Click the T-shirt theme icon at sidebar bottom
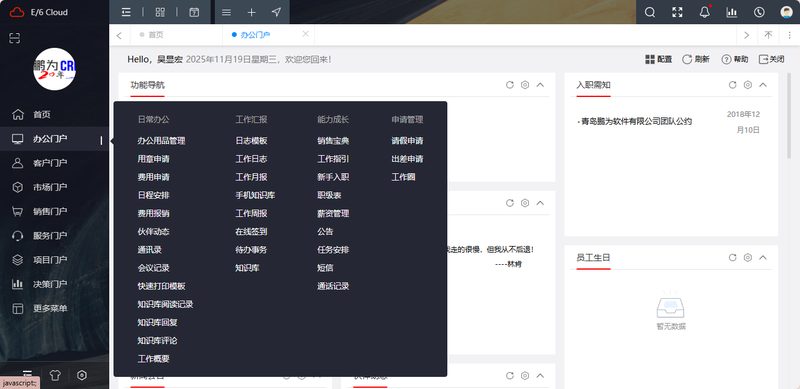800x389 pixels. click(55, 375)
